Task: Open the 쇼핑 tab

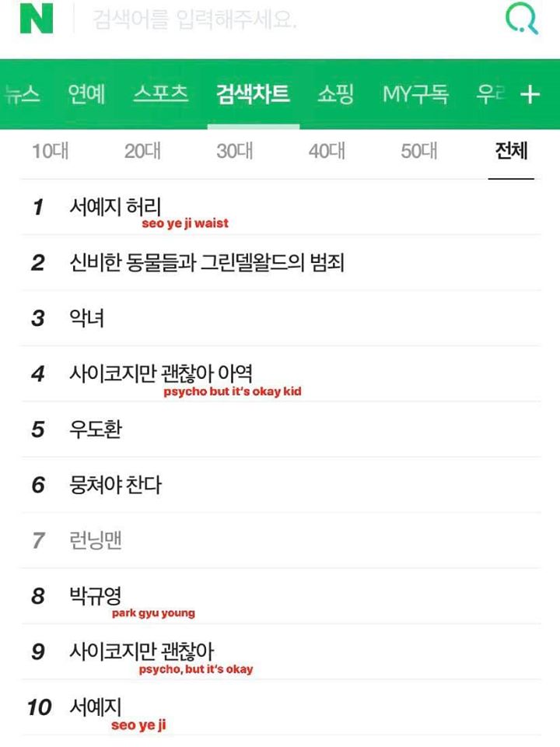Action: click(x=335, y=95)
